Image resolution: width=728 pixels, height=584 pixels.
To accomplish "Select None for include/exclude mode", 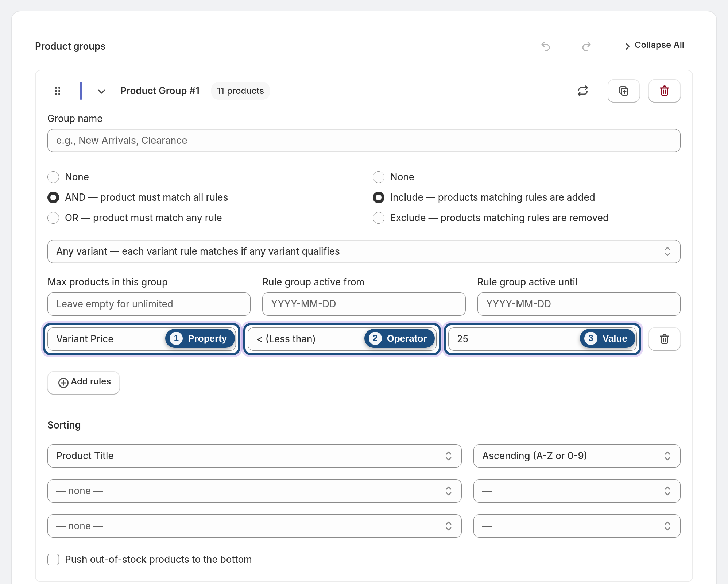I will coord(379,177).
